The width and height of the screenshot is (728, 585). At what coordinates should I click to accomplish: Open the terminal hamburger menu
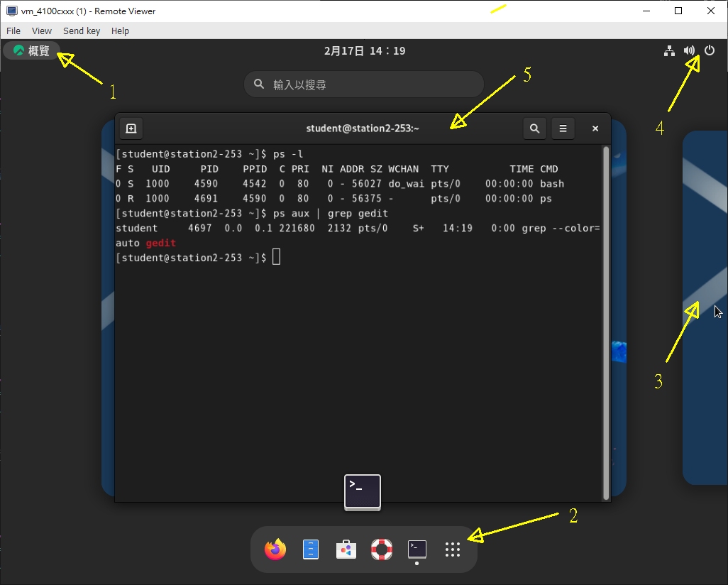coord(563,129)
